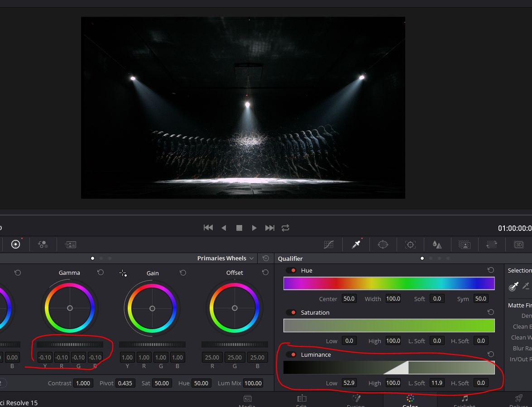Select the picker crosshair beside Gain
The width and height of the screenshot is (532, 407).
point(123,273)
